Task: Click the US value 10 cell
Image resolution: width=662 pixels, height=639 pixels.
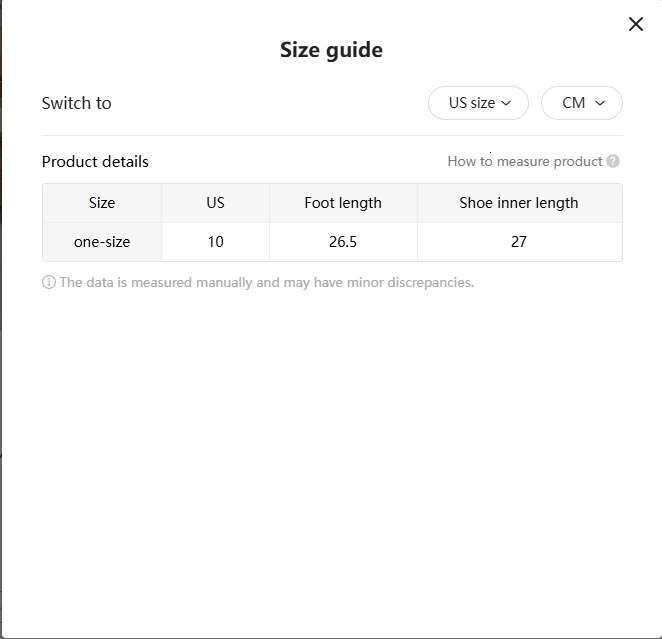Action: click(215, 242)
